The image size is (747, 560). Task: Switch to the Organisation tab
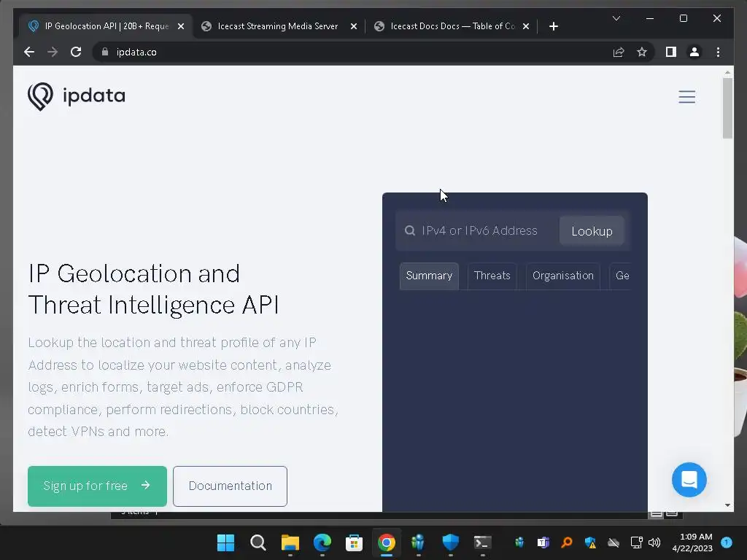point(563,276)
